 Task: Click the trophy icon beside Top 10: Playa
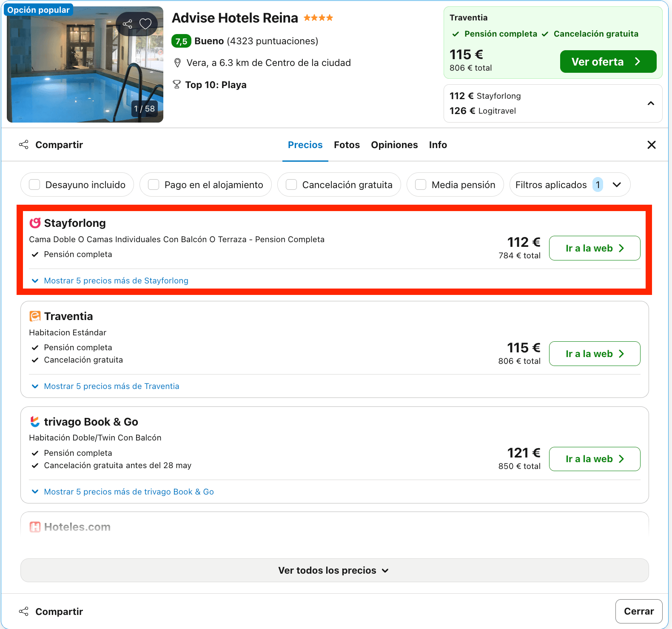click(177, 85)
